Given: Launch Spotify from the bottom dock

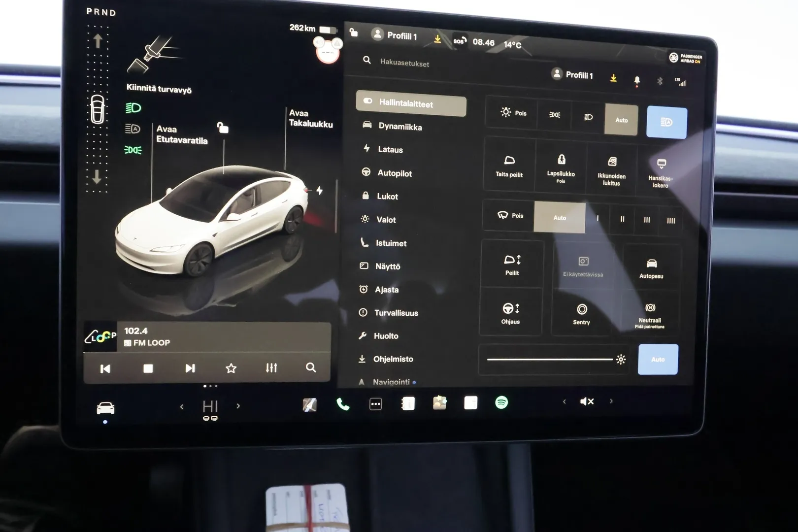Looking at the screenshot, I should tap(501, 402).
